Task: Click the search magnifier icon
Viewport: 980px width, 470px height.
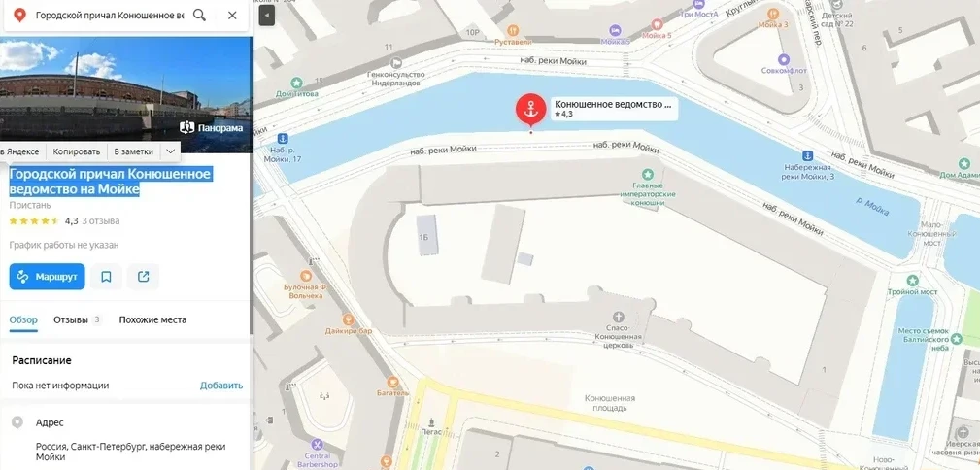Action: coord(199,15)
